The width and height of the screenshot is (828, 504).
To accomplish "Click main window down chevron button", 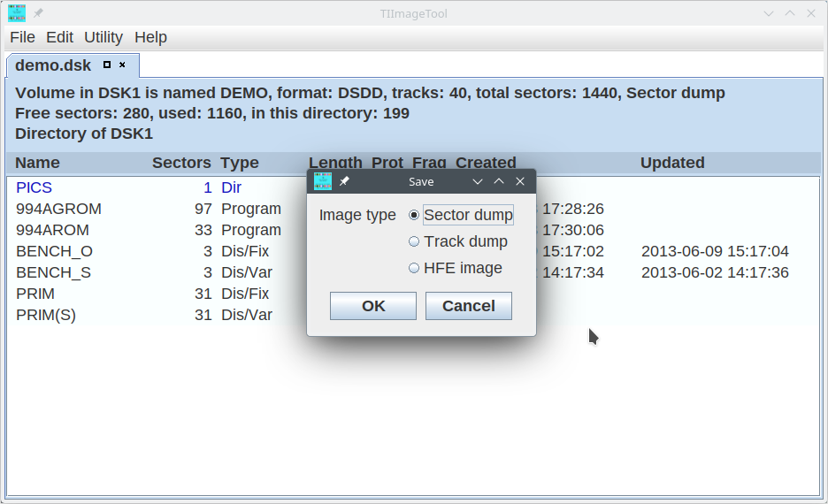I will pos(769,13).
